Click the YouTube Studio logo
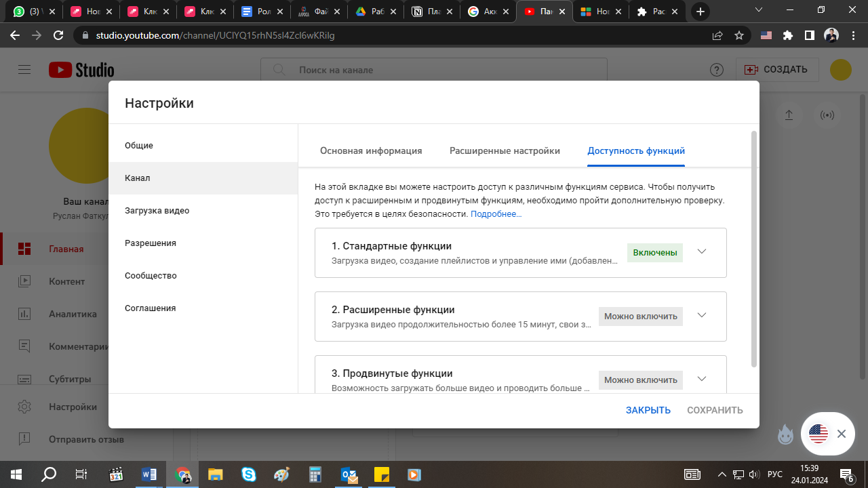Screen dimensions: 868x488 click(x=81, y=70)
